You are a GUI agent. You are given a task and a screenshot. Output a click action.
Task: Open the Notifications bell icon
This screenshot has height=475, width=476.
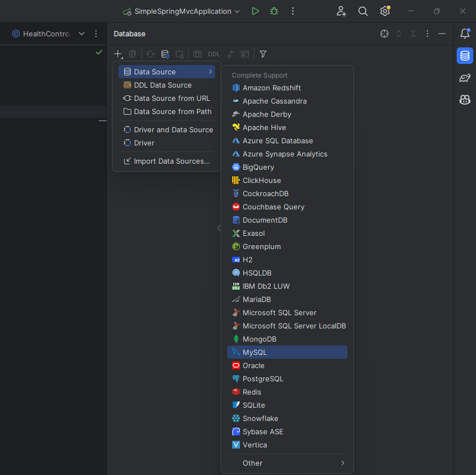(465, 34)
